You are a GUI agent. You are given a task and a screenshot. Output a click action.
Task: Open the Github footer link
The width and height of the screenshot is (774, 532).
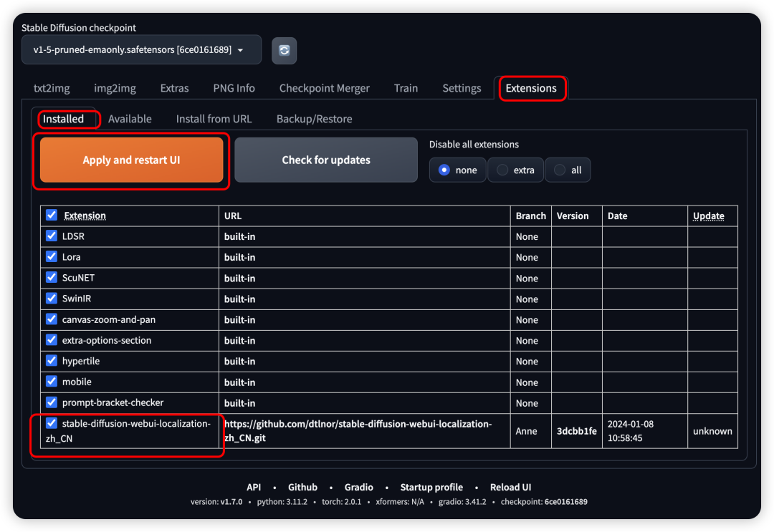coord(302,487)
